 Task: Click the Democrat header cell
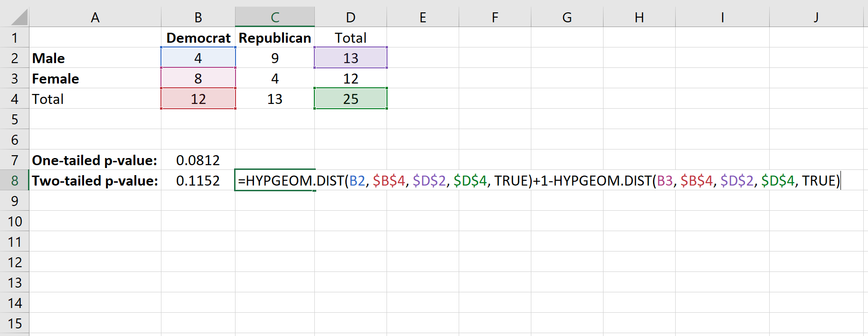point(198,38)
